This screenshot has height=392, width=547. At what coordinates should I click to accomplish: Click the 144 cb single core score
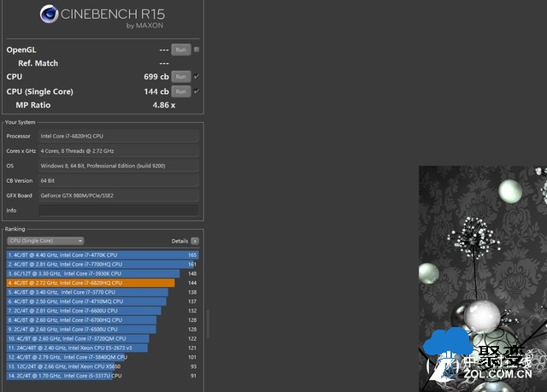coord(156,91)
